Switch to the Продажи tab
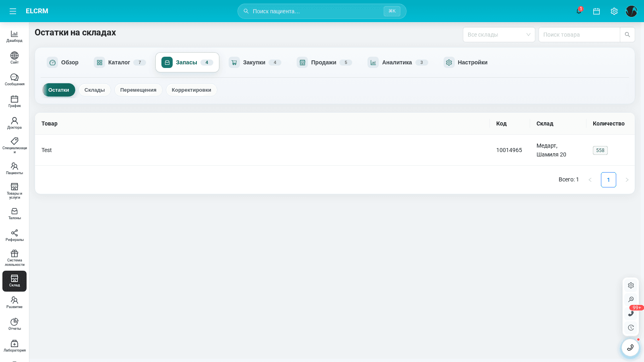 point(324,62)
